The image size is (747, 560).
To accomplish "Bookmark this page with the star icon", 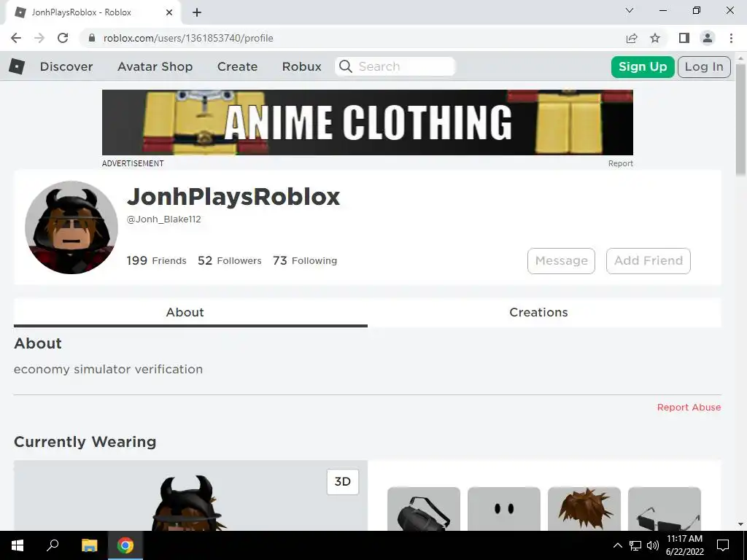I will [x=655, y=38].
